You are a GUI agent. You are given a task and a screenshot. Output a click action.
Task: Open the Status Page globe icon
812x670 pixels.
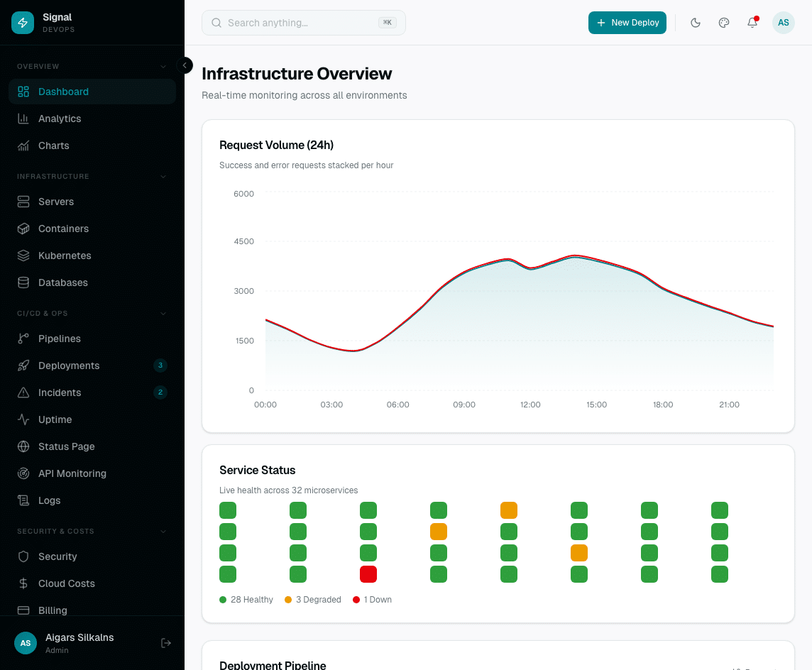[23, 446]
